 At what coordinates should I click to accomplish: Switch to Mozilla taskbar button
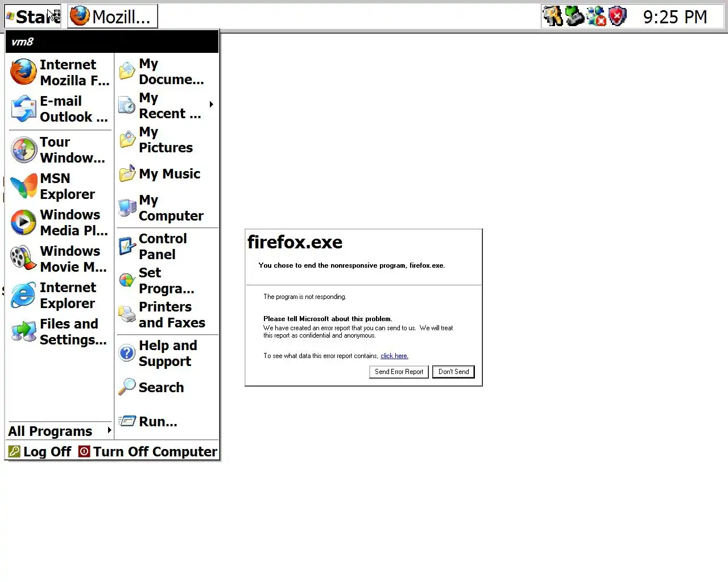113,16
